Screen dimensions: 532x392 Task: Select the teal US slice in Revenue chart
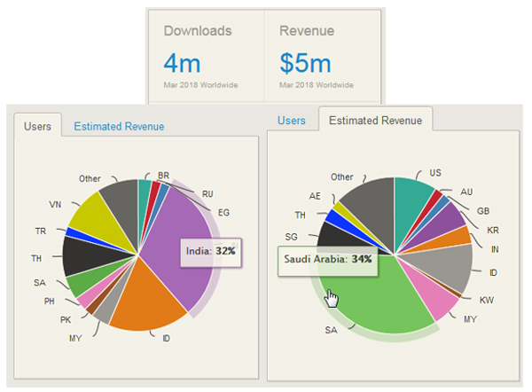coord(412,195)
